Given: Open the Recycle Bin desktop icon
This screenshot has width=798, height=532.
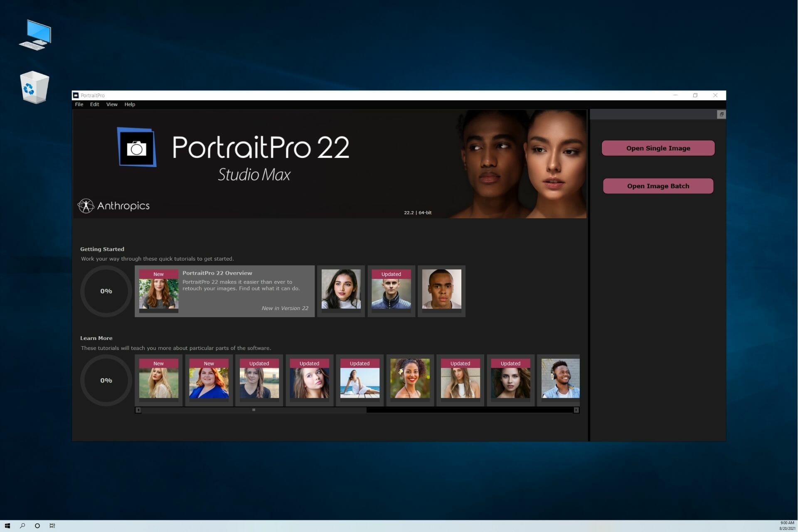Looking at the screenshot, I should (34, 87).
